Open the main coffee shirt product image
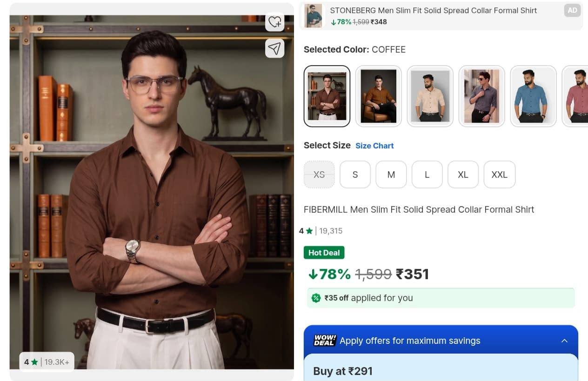This screenshot has height=381, width=588. click(x=152, y=192)
